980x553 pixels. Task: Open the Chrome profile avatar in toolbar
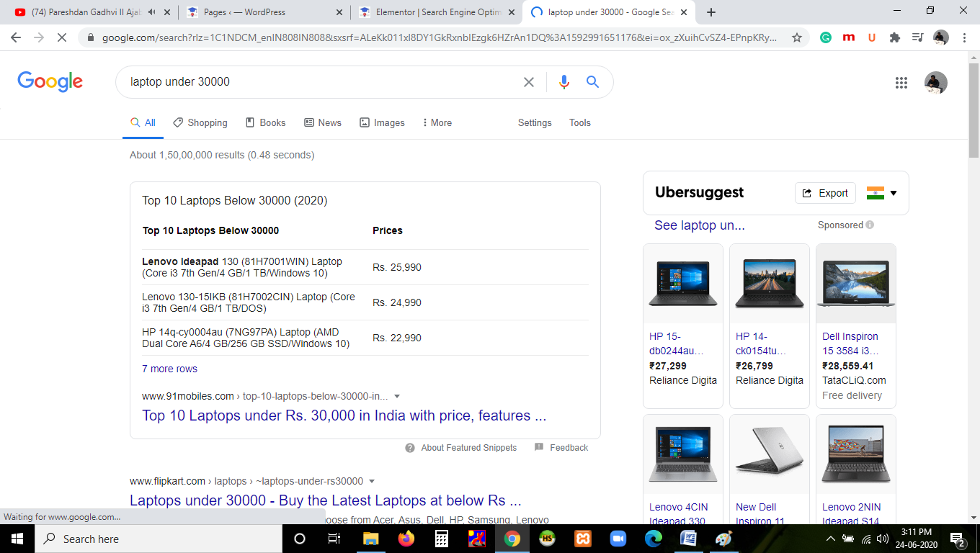(940, 37)
